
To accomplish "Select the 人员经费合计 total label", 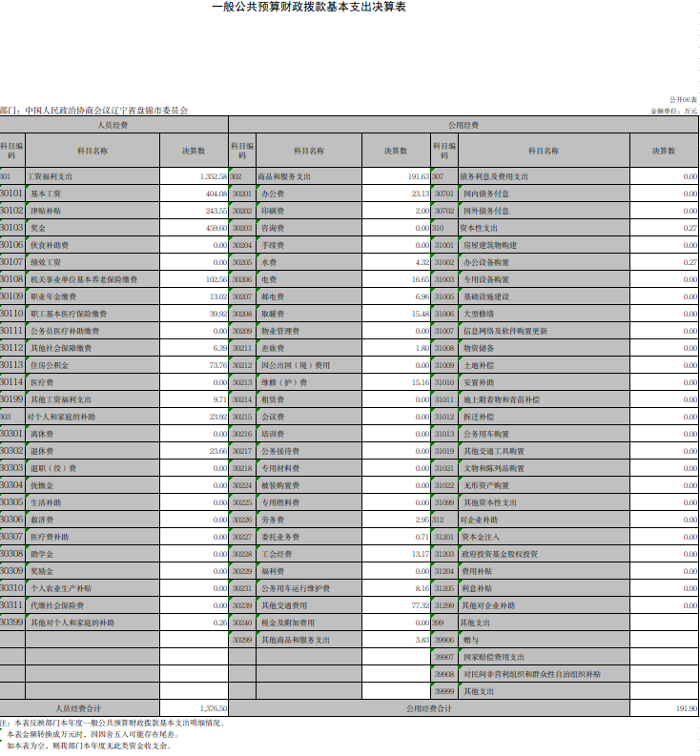I will pos(78,708).
